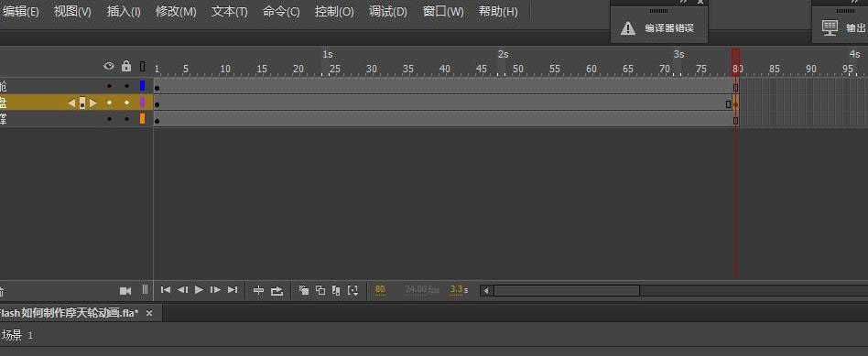
Task: Open the 调试(D) menu
Action: pos(388,11)
